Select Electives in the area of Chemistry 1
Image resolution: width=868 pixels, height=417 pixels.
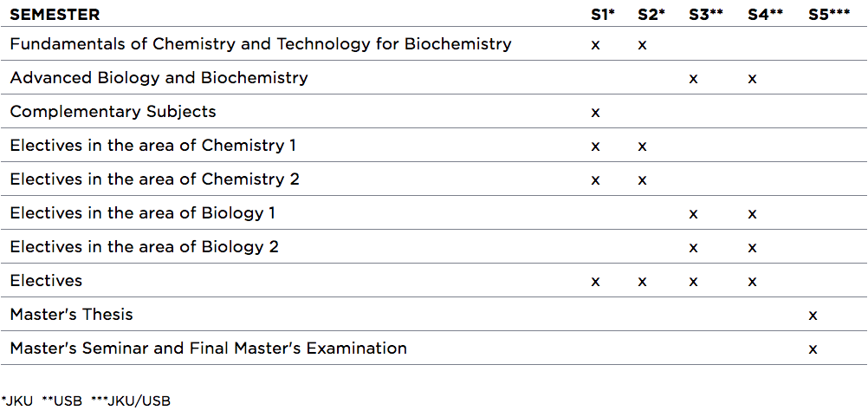(152, 146)
